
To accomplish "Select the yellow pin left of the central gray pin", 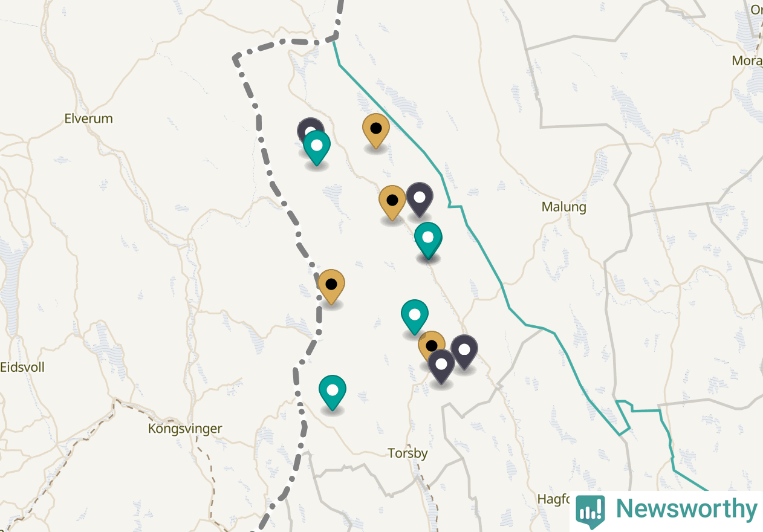I will click(392, 203).
